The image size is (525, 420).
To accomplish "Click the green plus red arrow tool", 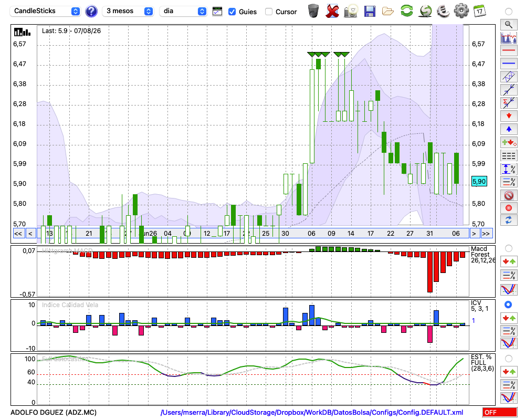I will [509, 142].
